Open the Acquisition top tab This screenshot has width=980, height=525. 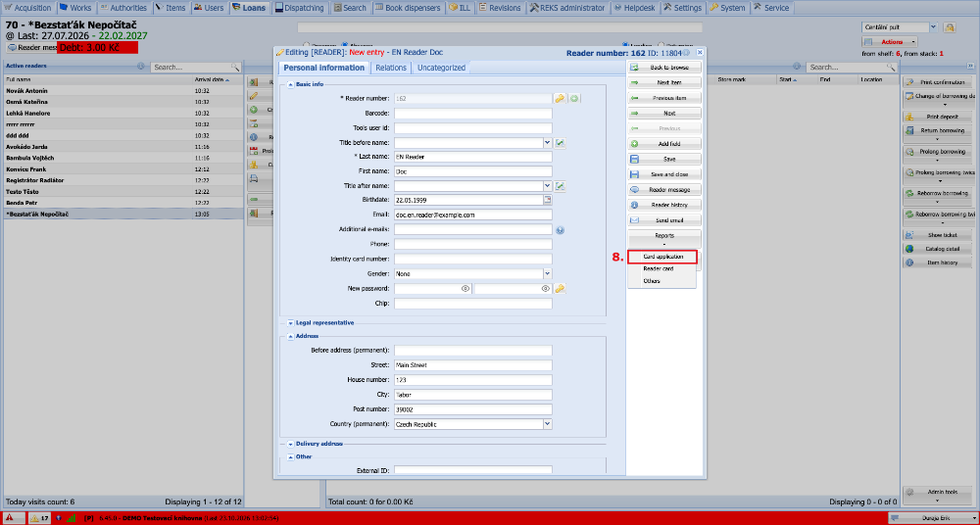(x=27, y=8)
